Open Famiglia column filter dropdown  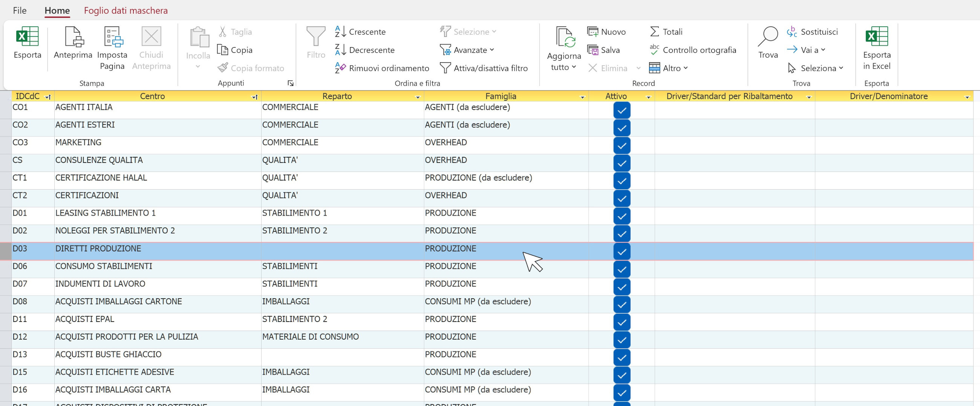(x=582, y=97)
